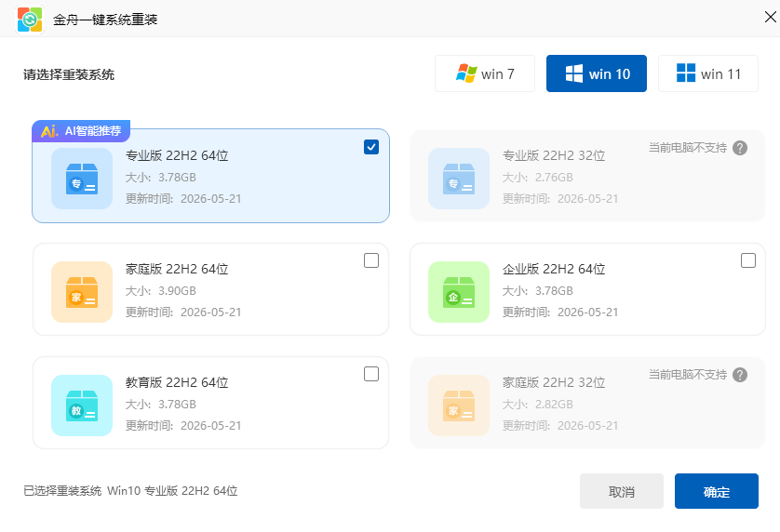Close the reinstall dialog window
780x532 pixels.
(770, 17)
